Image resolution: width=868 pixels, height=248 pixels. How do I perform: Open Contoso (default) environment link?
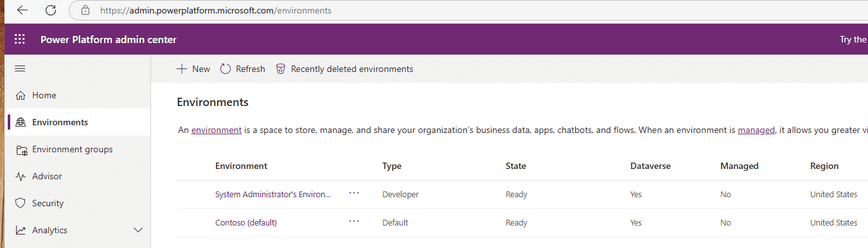(x=246, y=222)
